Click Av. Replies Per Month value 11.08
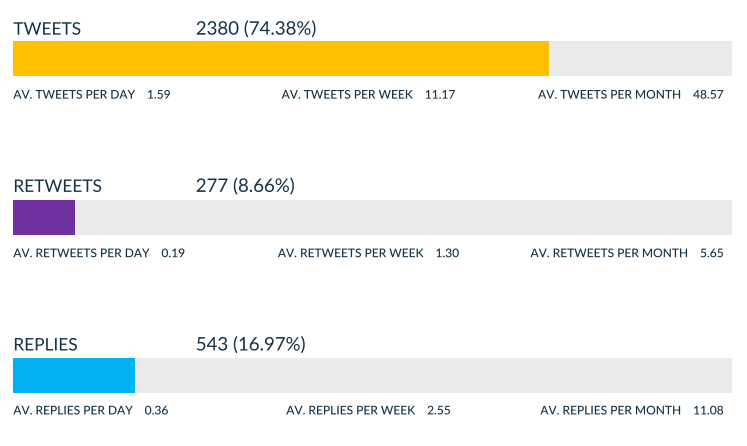Image resolution: width=747 pixels, height=446 pixels. click(x=708, y=410)
